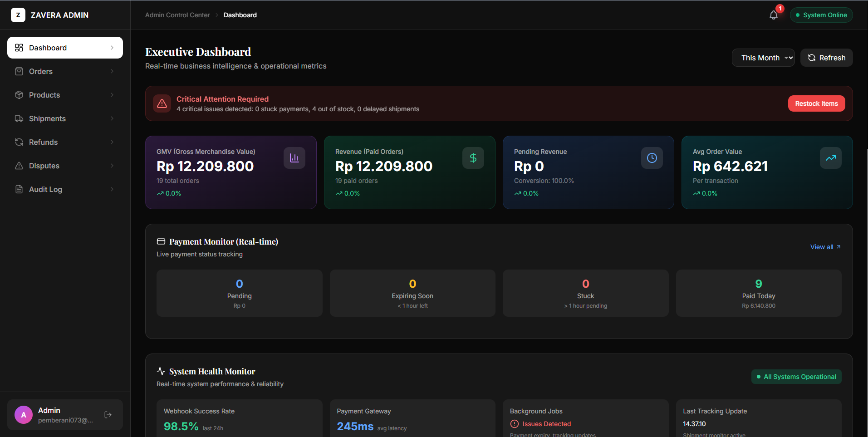This screenshot has height=437, width=868.
Task: Open Shipments via the truck icon
Action: point(19,118)
